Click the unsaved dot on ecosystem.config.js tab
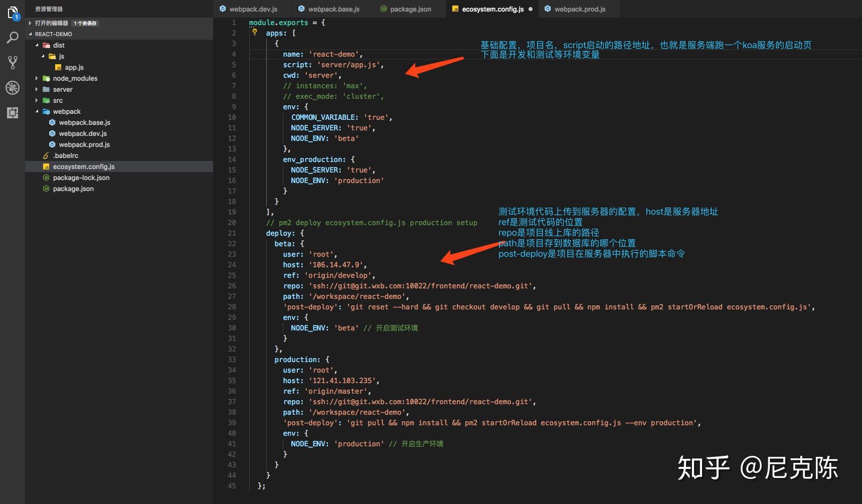Image resolution: width=862 pixels, height=504 pixels. click(531, 9)
